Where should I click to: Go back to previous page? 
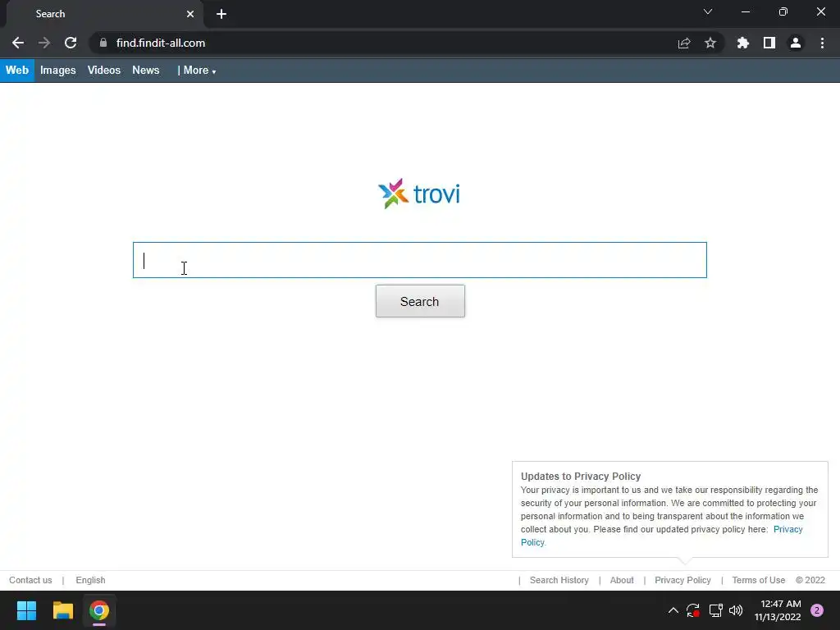pos(18,43)
